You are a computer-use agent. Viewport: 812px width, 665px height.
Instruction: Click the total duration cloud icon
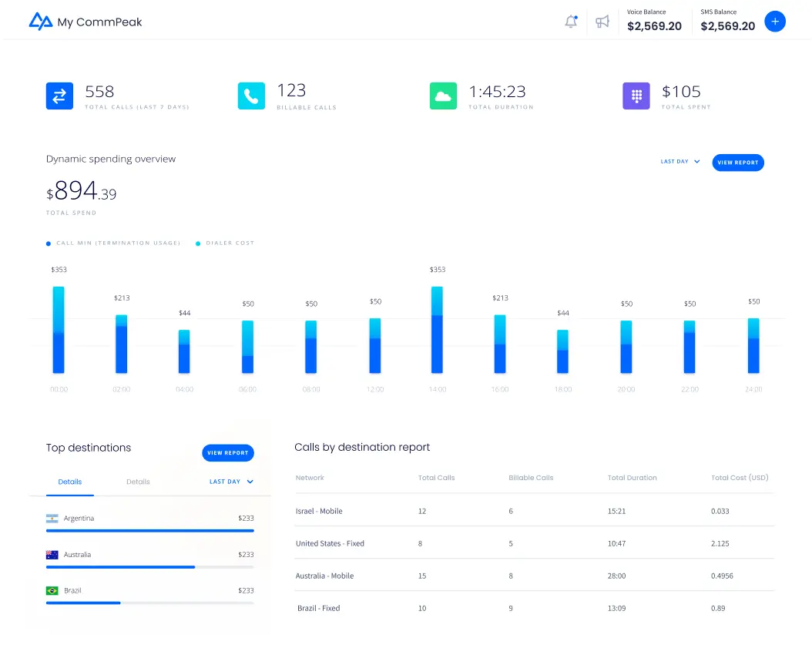443,96
